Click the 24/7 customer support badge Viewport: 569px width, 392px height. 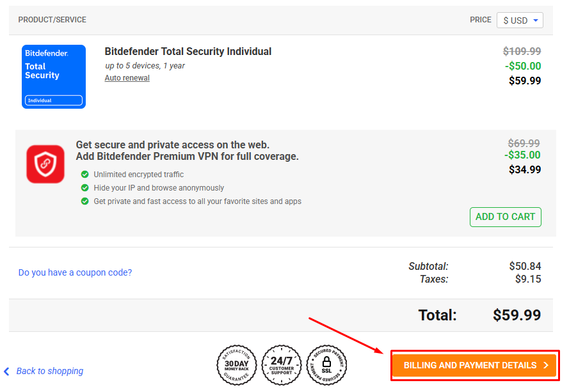[x=282, y=365]
